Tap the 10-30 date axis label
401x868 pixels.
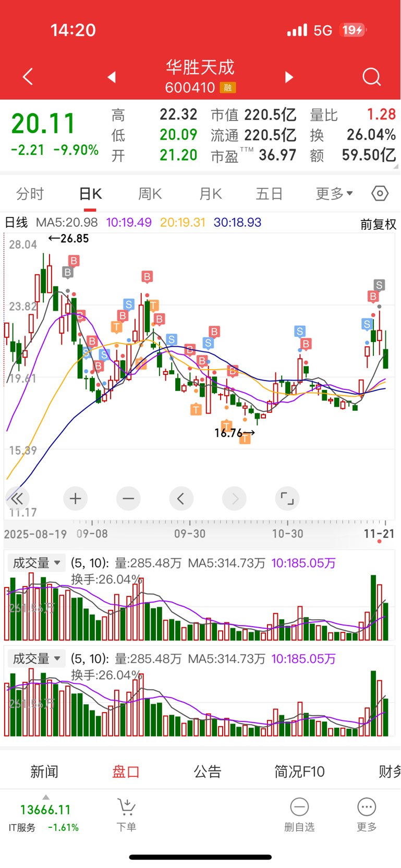coord(287,534)
